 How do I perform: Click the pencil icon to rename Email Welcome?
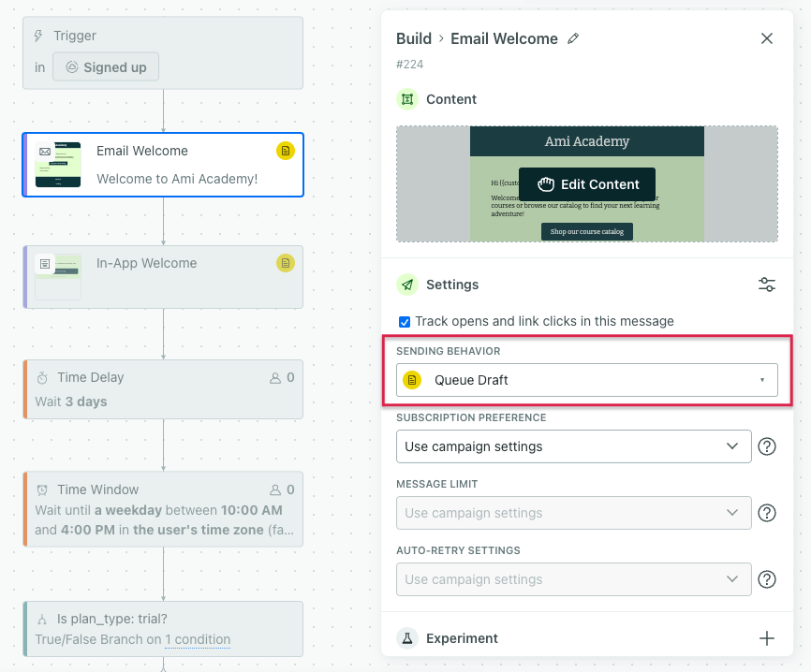[573, 39]
